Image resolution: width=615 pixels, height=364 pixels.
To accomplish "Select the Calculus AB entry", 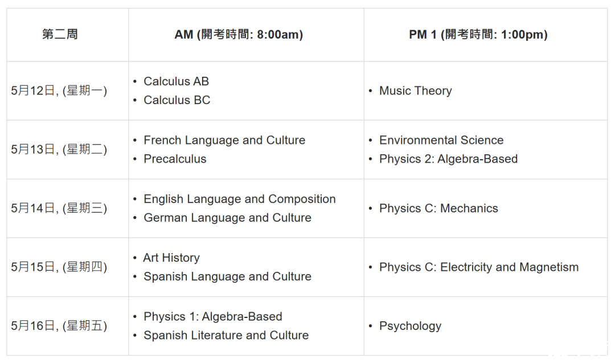I will 176,81.
